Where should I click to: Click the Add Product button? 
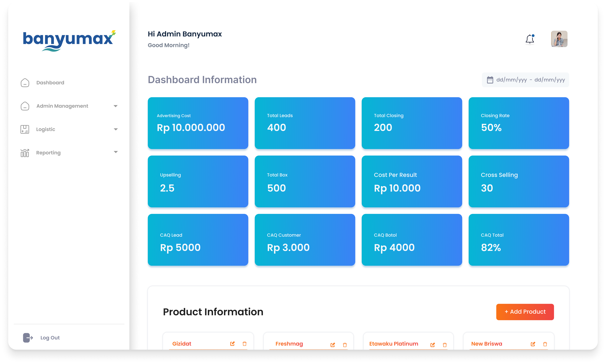(x=525, y=312)
